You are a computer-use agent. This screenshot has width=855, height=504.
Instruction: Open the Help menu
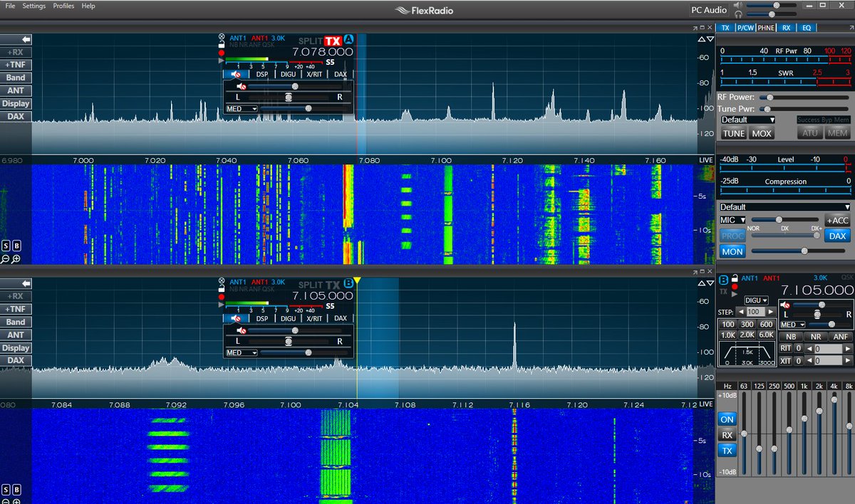tap(88, 6)
